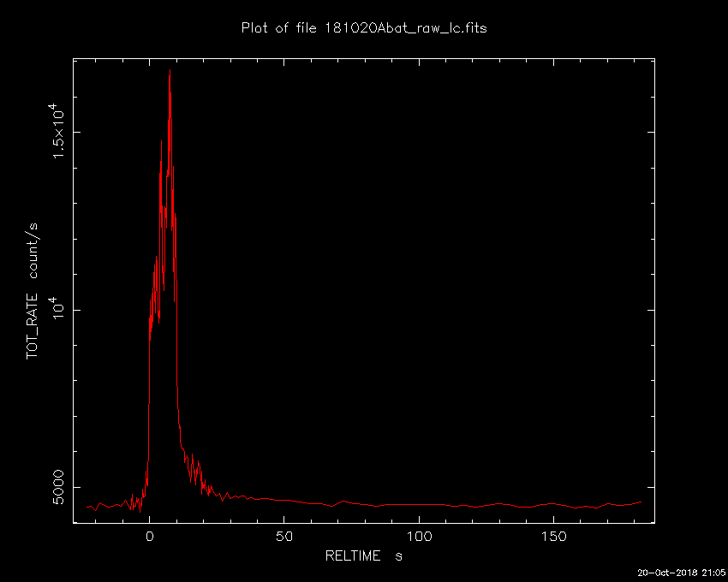Click the 100 x-axis tick label
728x582 pixels.
419,537
